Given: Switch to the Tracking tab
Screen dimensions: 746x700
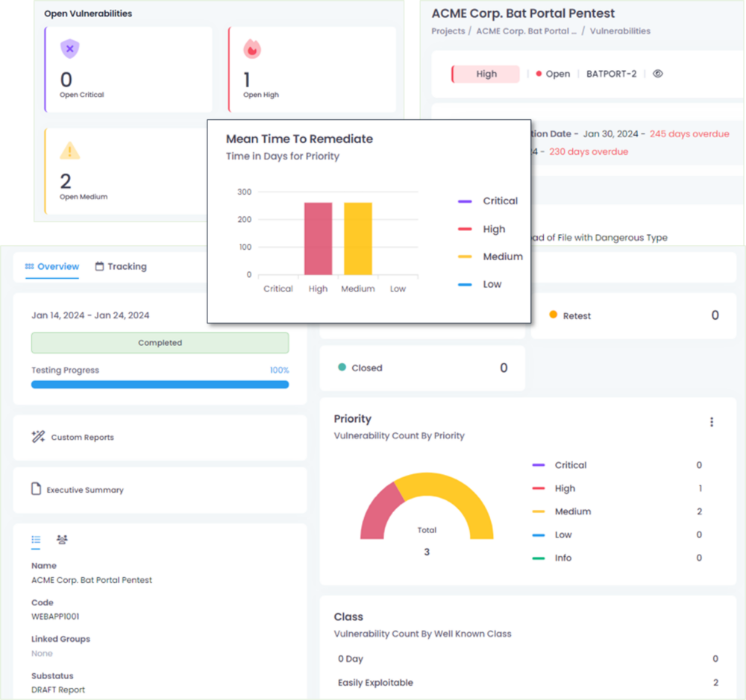Looking at the screenshot, I should (x=121, y=266).
